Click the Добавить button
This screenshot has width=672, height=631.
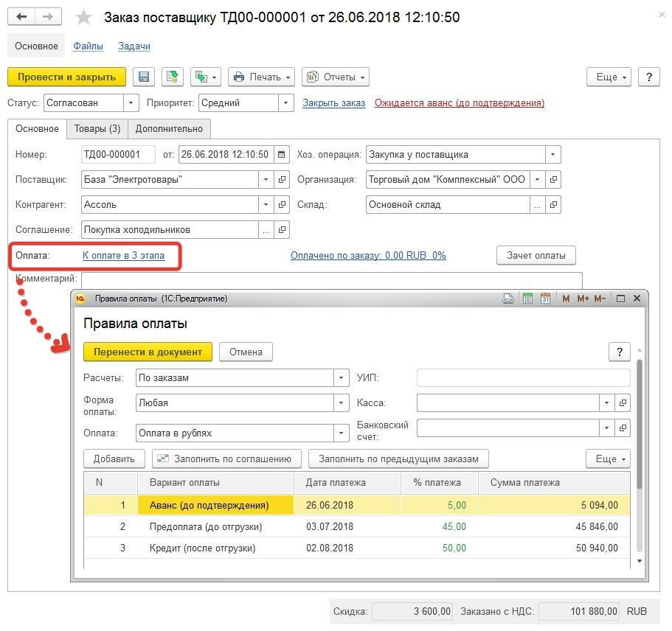[114, 459]
